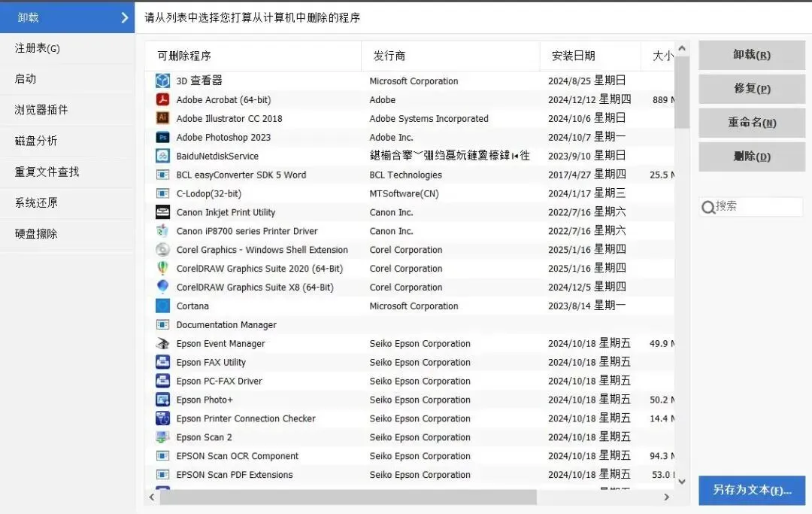The width and height of the screenshot is (812, 514).
Task: Click the 删除(D) button
Action: click(x=751, y=157)
